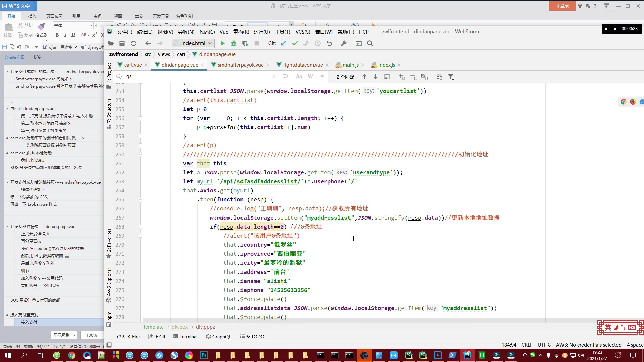644x362 pixels.
Task: Click into the find field containing qs
Action: (x=198, y=77)
